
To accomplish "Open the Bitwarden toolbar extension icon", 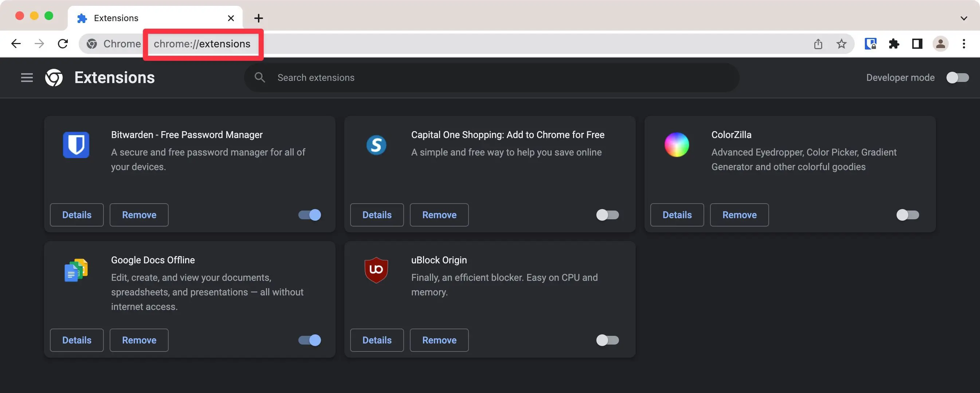I will 870,44.
